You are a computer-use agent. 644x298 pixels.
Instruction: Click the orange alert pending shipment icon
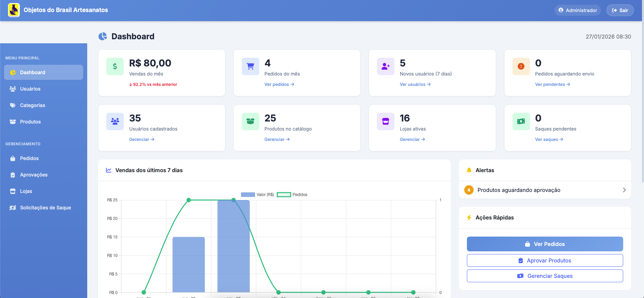(521, 66)
